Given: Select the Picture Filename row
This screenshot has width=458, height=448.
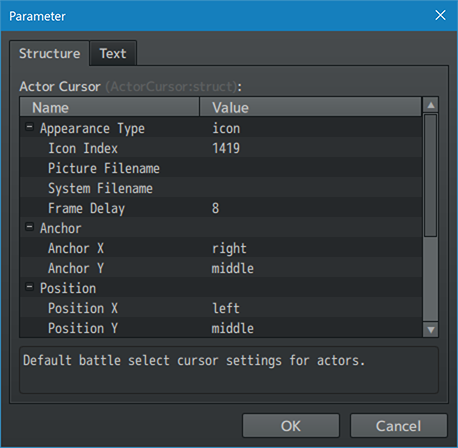Looking at the screenshot, I should (x=221, y=168).
